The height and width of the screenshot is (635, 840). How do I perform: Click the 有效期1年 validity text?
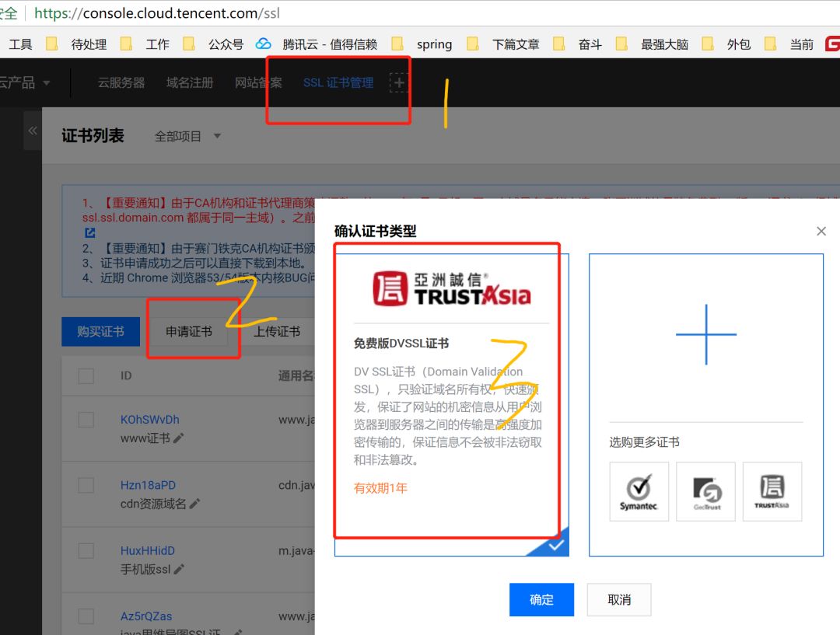380,488
